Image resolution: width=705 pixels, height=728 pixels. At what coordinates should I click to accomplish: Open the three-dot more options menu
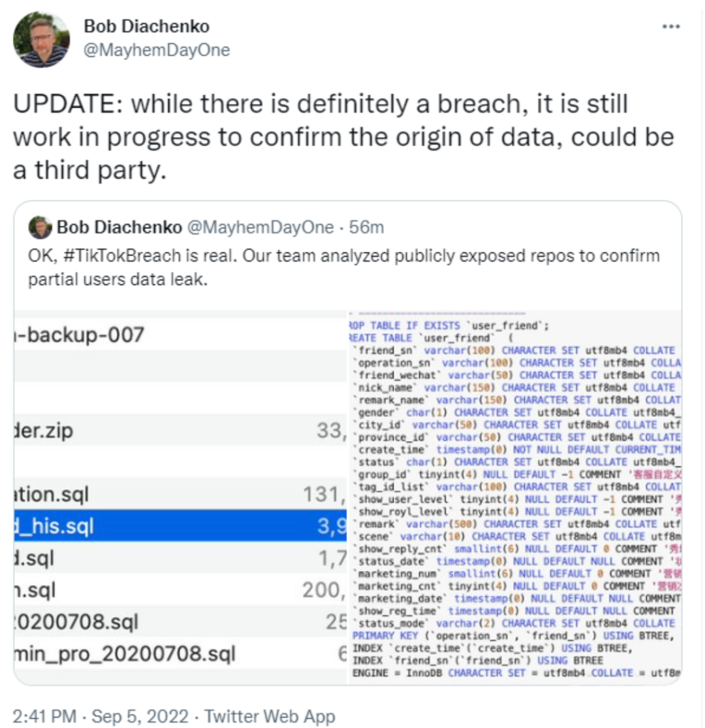(670, 27)
